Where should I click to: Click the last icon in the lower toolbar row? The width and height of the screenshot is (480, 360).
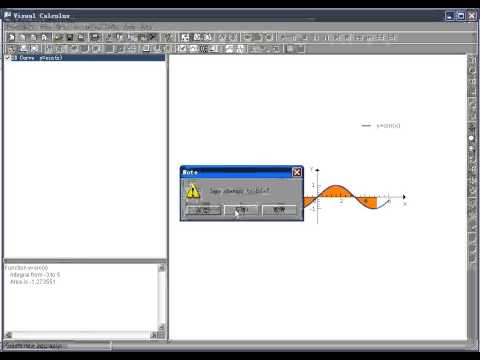click(300, 49)
